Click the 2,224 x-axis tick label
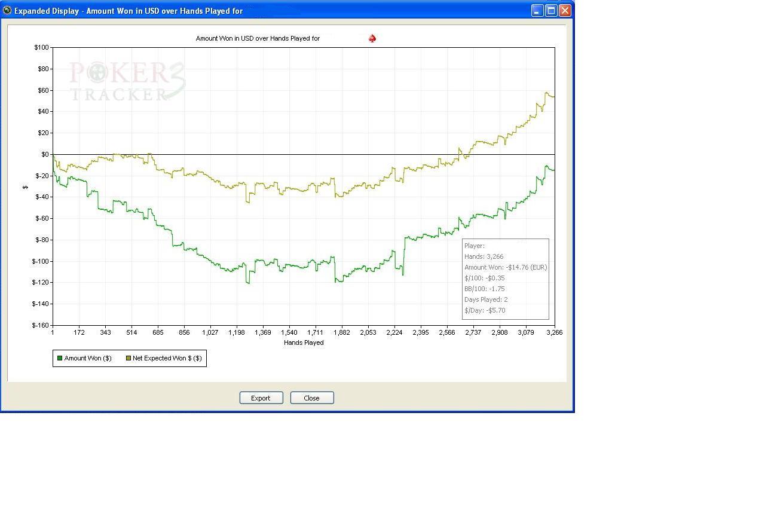This screenshot has width=765, height=532. coord(394,332)
